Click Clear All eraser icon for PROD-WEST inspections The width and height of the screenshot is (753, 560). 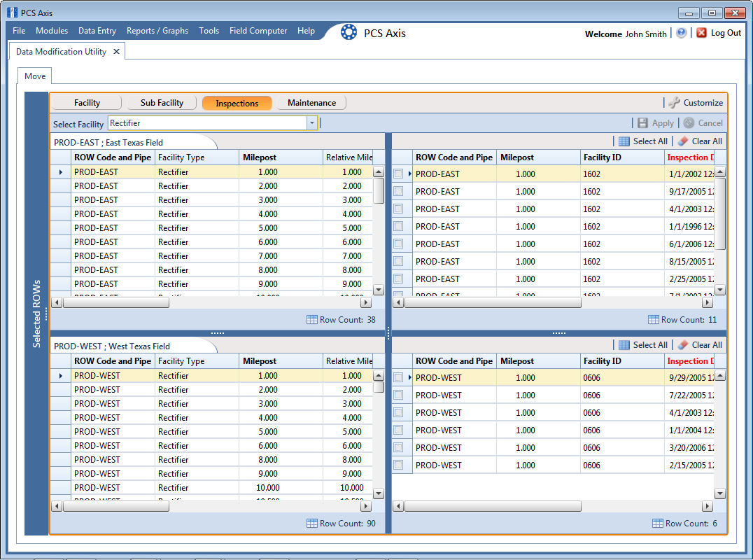coord(682,345)
